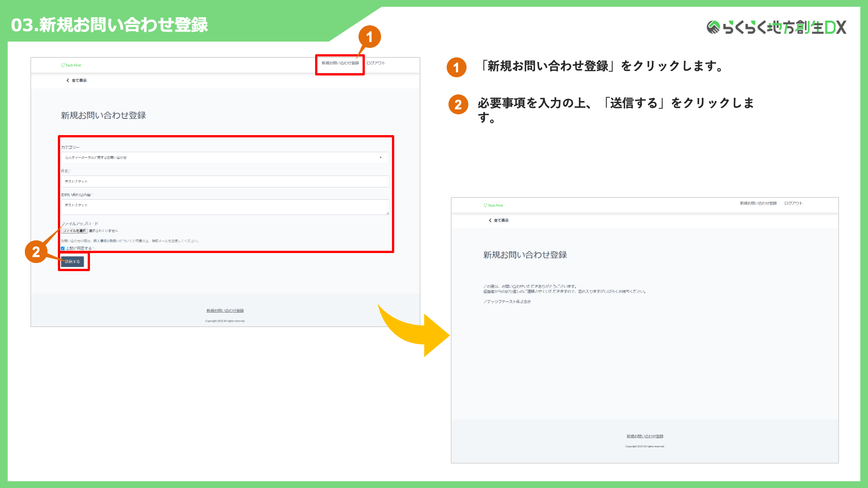868x488 pixels.
Task: Click the 送信する submit button
Action: point(72,262)
